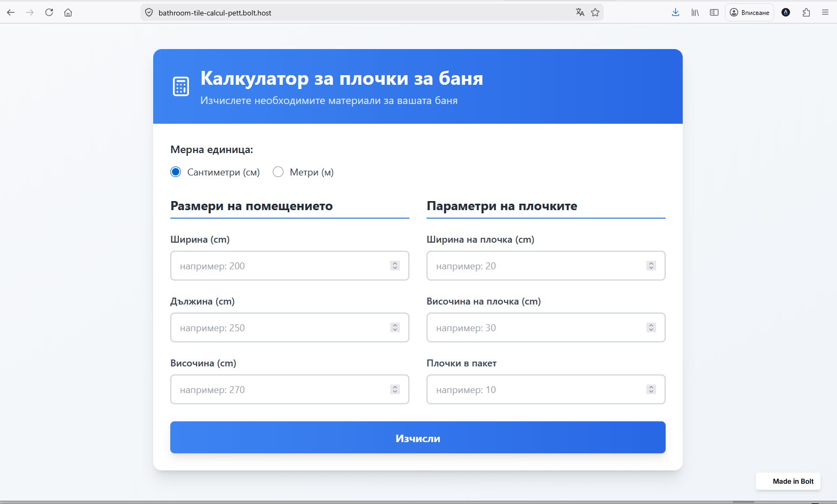
Task: Click the address bar URL text
Action: click(x=215, y=13)
